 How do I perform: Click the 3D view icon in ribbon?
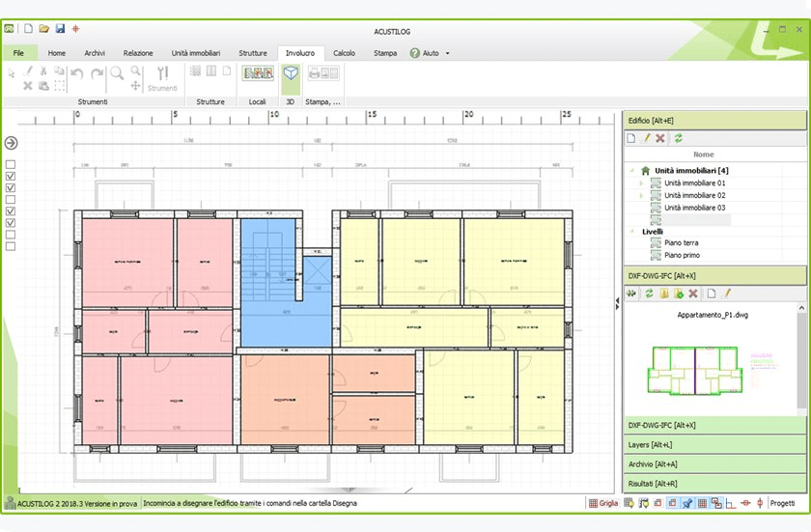tap(290, 73)
